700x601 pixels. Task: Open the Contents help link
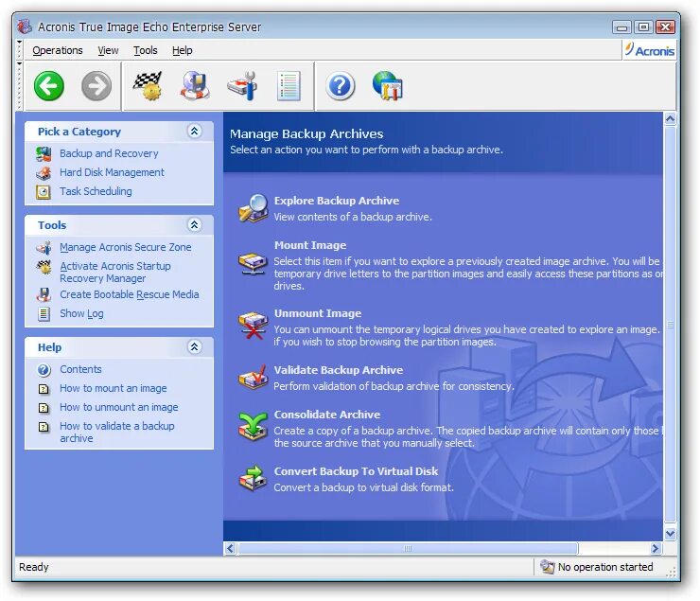pos(80,369)
